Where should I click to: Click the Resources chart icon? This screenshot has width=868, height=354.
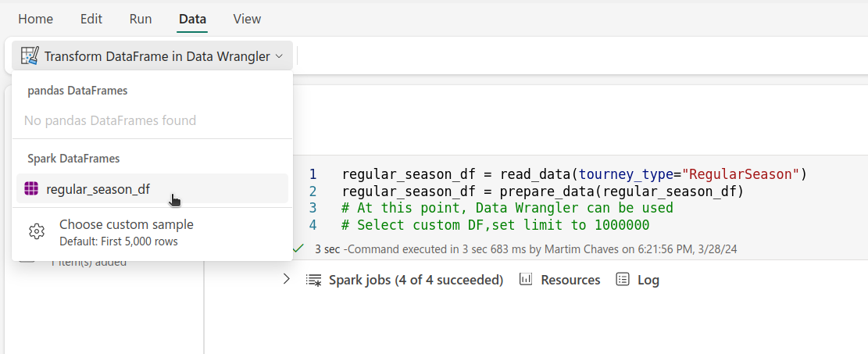click(527, 280)
